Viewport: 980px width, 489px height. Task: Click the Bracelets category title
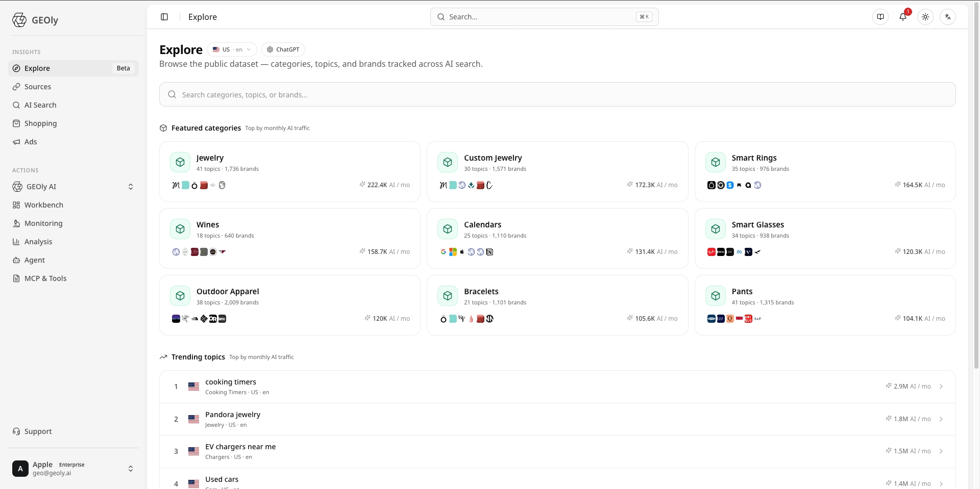(481, 292)
